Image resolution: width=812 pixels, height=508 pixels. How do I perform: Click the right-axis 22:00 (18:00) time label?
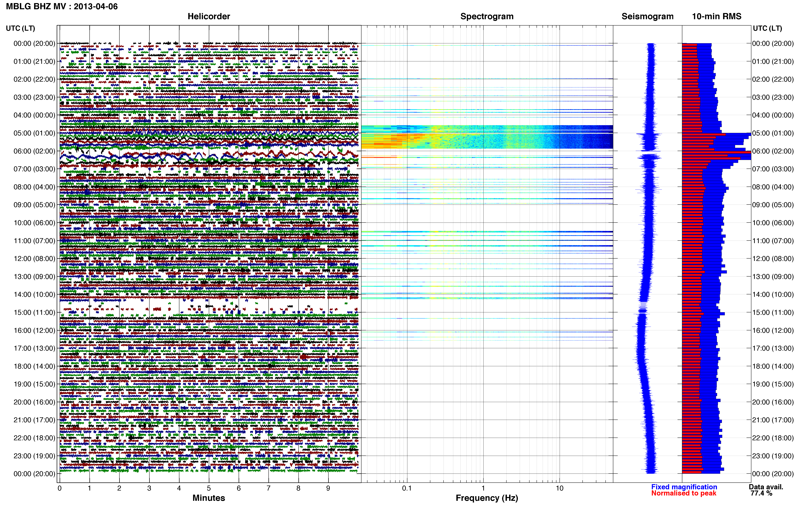[x=773, y=438]
